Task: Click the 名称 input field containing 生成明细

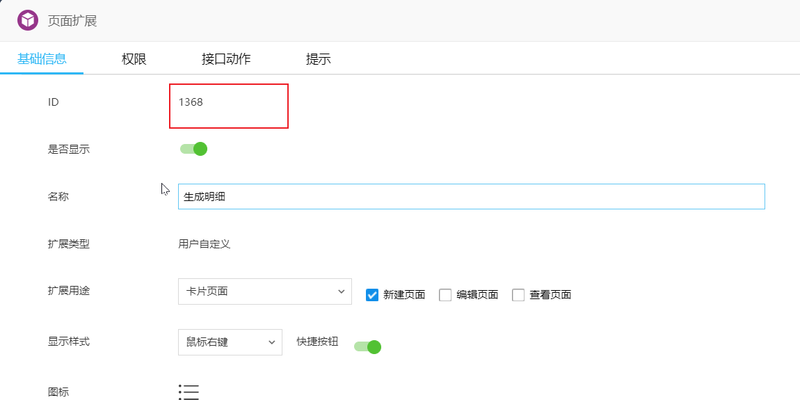Action: (471, 196)
